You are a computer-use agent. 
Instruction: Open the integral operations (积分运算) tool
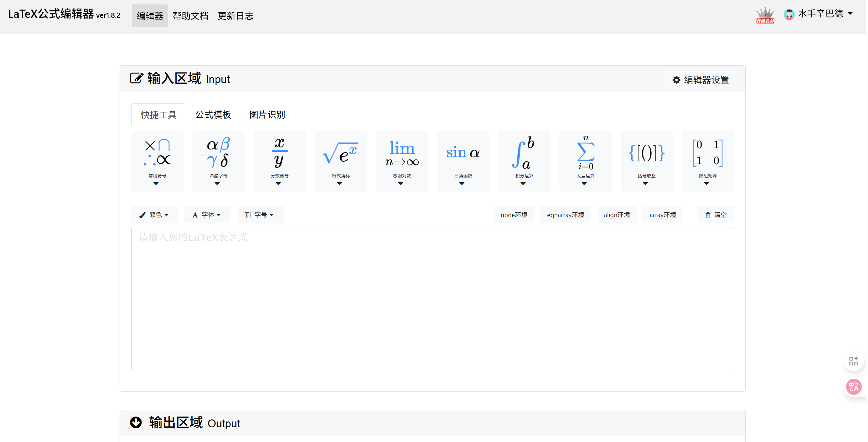524,161
